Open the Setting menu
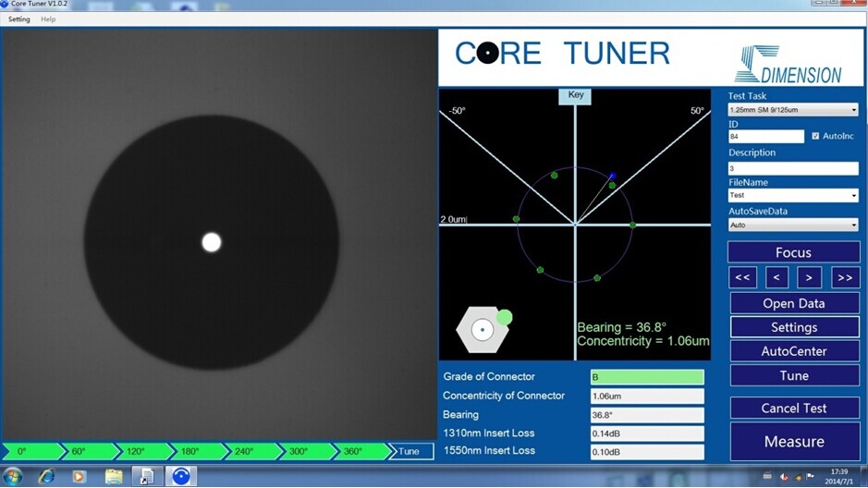868x488 pixels. [x=19, y=19]
